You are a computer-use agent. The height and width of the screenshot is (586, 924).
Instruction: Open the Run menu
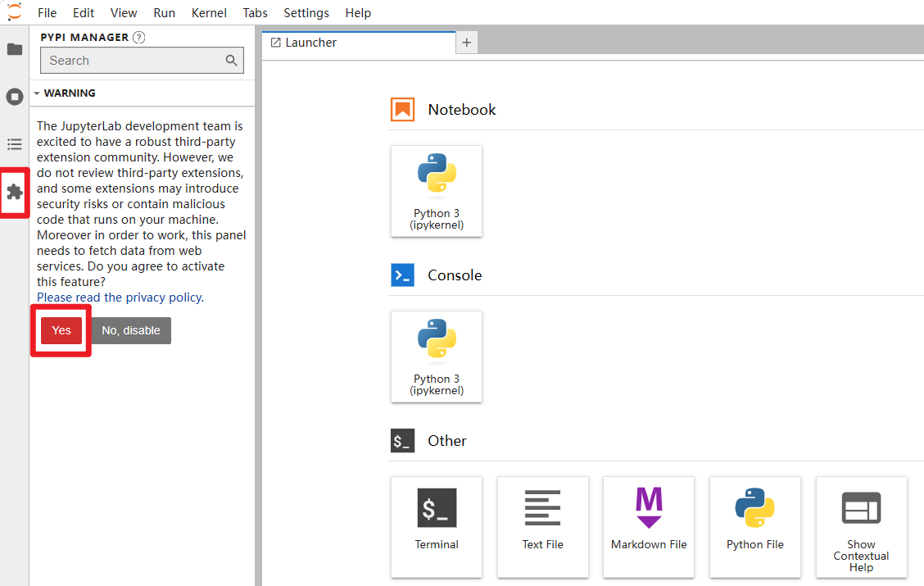[x=165, y=13]
